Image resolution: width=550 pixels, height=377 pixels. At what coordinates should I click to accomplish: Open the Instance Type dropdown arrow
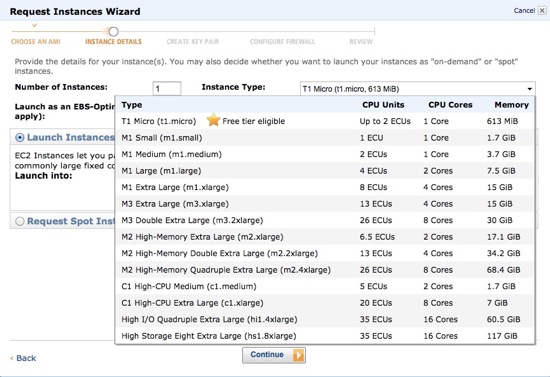point(529,89)
